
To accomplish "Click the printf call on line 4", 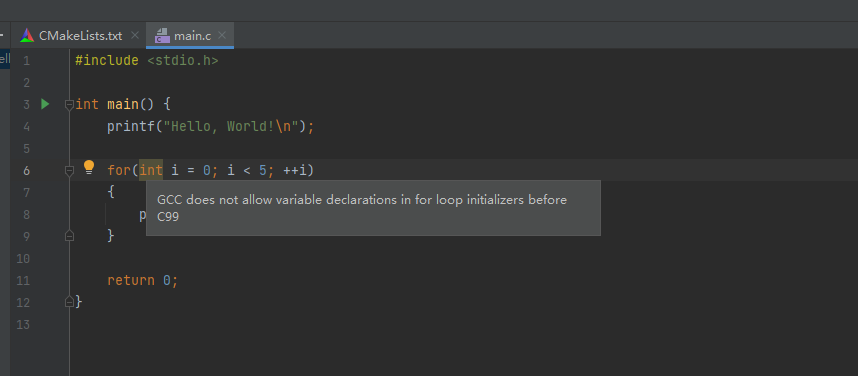I will [x=131, y=126].
